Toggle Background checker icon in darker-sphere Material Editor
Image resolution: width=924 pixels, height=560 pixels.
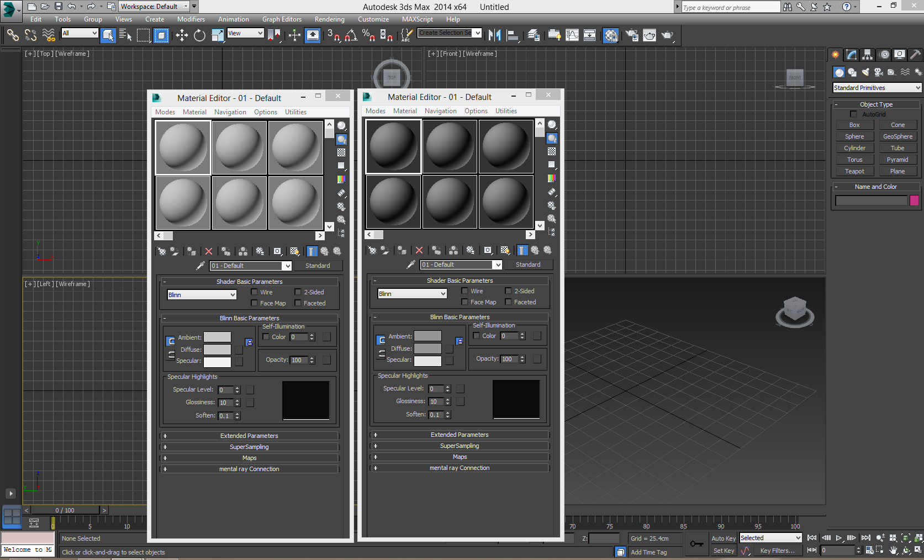(x=551, y=151)
